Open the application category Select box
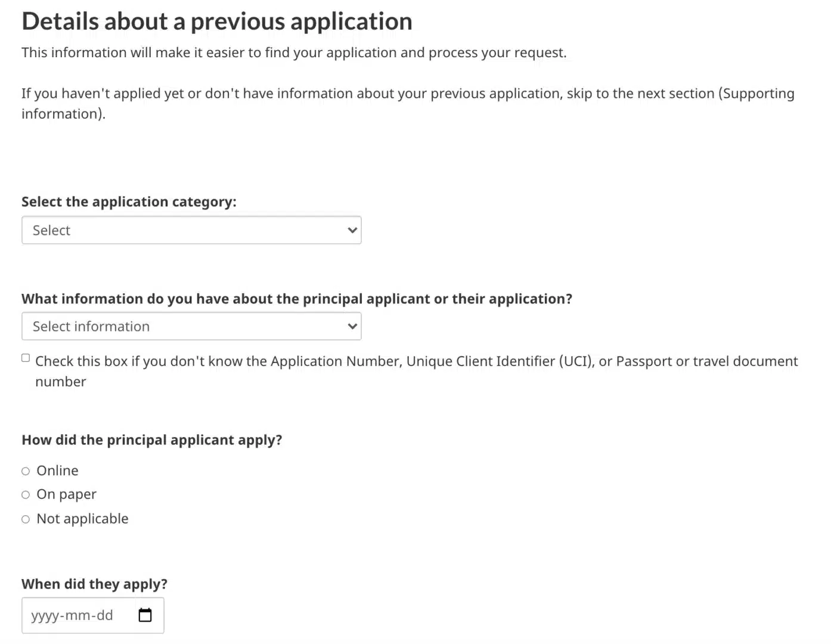The width and height of the screenshot is (831, 644). pos(191,230)
